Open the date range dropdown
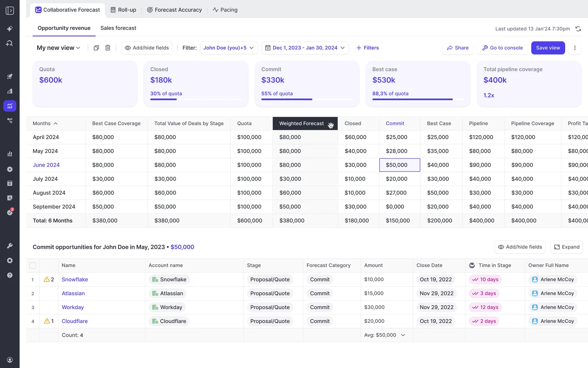 point(305,48)
